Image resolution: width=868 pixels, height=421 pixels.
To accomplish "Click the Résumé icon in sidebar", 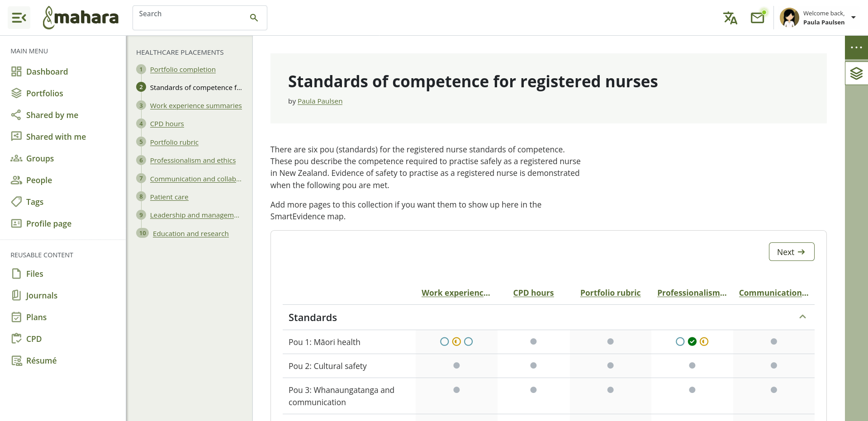I will click(16, 360).
